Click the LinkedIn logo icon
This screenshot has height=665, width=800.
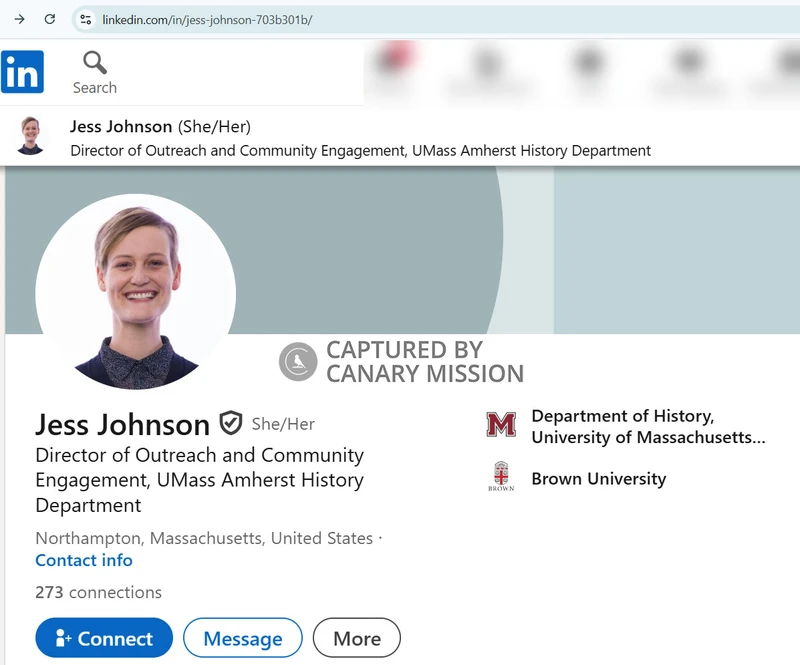tap(22, 72)
